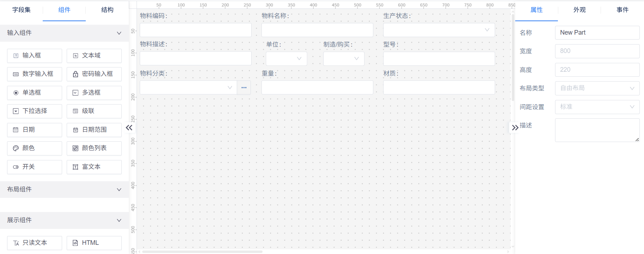Select the 输入框 input component
The width and height of the screenshot is (644, 254).
tap(35, 56)
